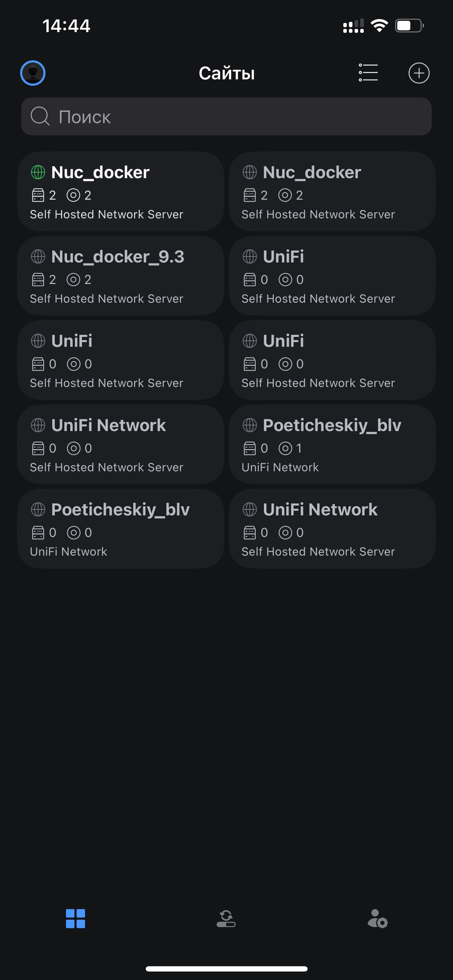Open Poeticheskiy_blv site with zero clients
Image resolution: width=453 pixels, height=980 pixels.
pos(120,529)
